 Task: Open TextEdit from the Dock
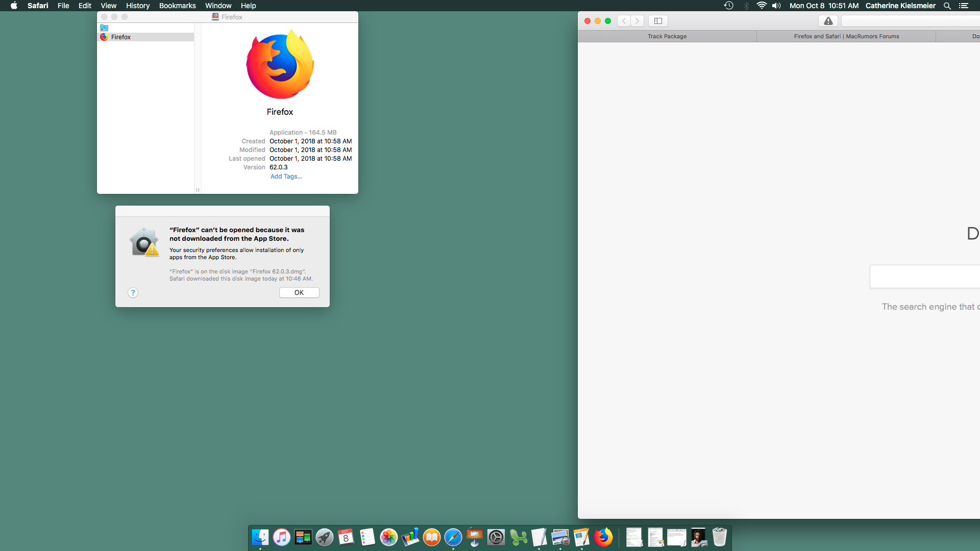(x=539, y=537)
